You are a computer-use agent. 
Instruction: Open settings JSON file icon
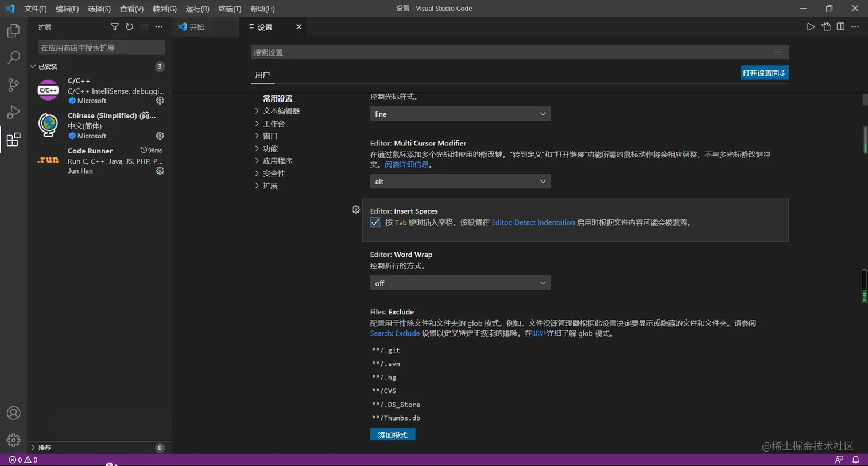point(826,26)
